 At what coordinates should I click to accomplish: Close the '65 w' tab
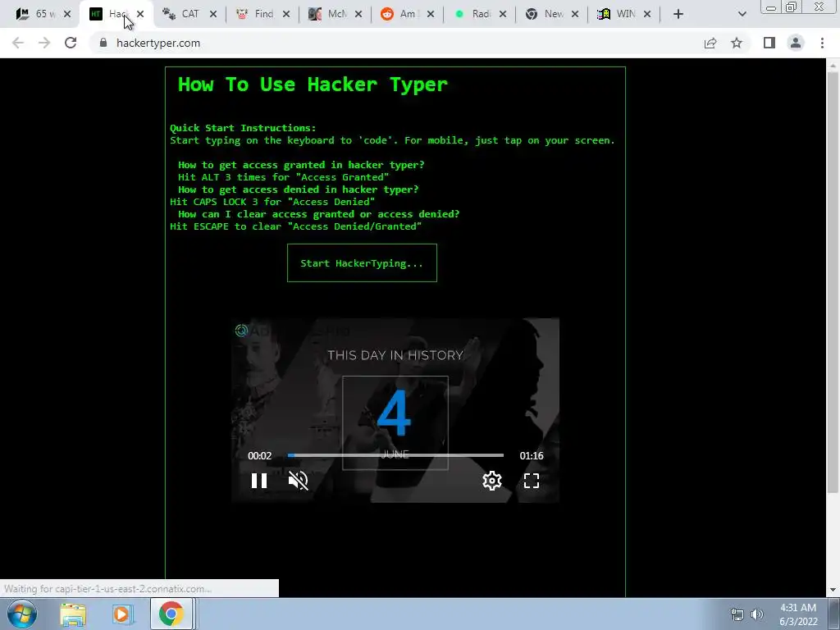tap(67, 14)
